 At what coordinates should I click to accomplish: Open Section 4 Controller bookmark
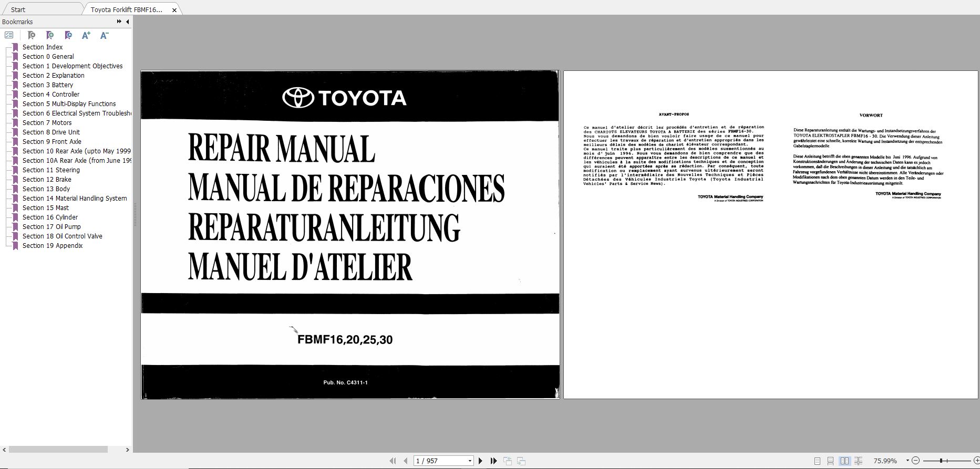click(51, 95)
